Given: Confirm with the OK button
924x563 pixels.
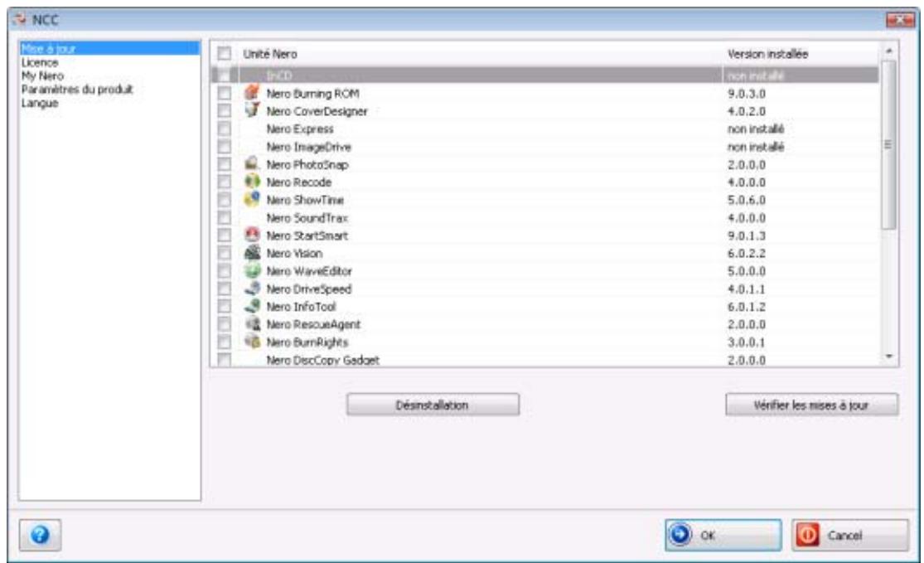Looking at the screenshot, I should click(723, 535).
